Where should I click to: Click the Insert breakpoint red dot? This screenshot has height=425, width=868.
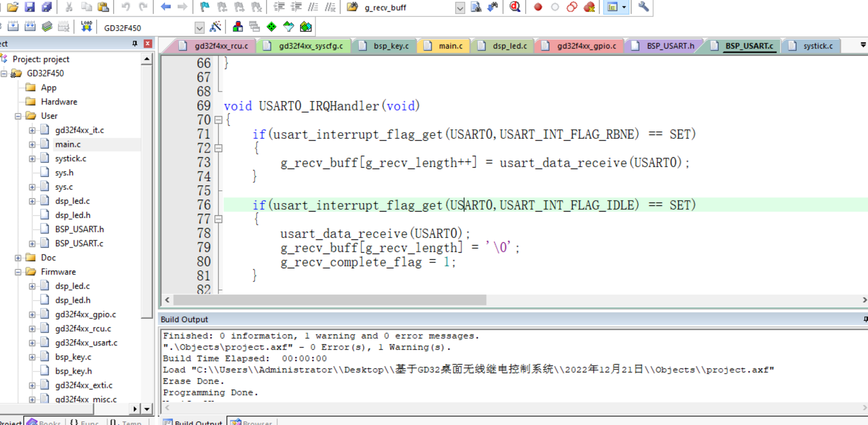538,7
